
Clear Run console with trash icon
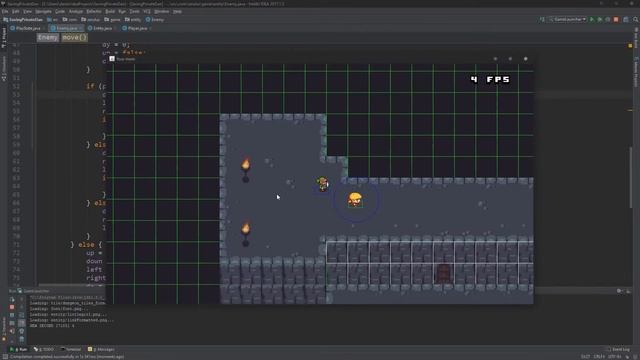(22, 339)
